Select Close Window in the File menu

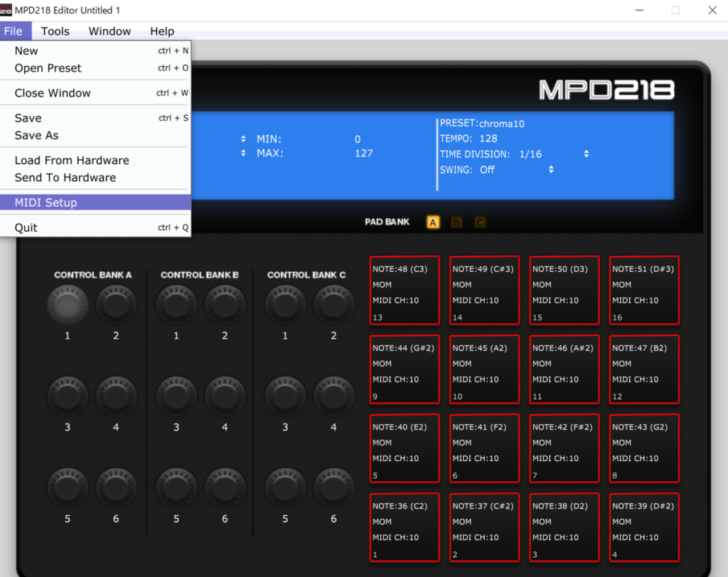point(96,93)
